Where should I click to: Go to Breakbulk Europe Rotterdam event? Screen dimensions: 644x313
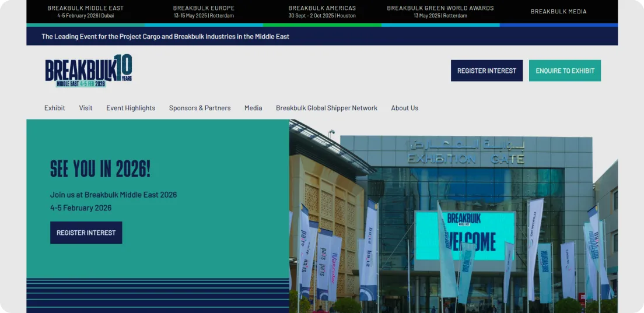(204, 12)
